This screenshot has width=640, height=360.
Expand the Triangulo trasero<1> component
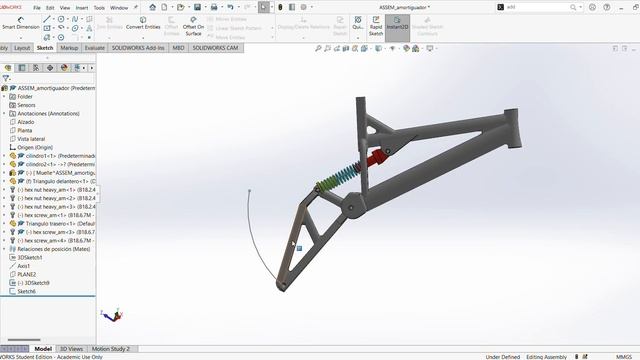point(4,224)
